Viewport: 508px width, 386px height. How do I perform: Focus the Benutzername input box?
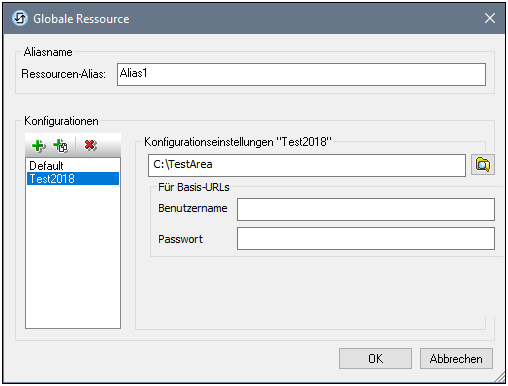click(x=366, y=210)
